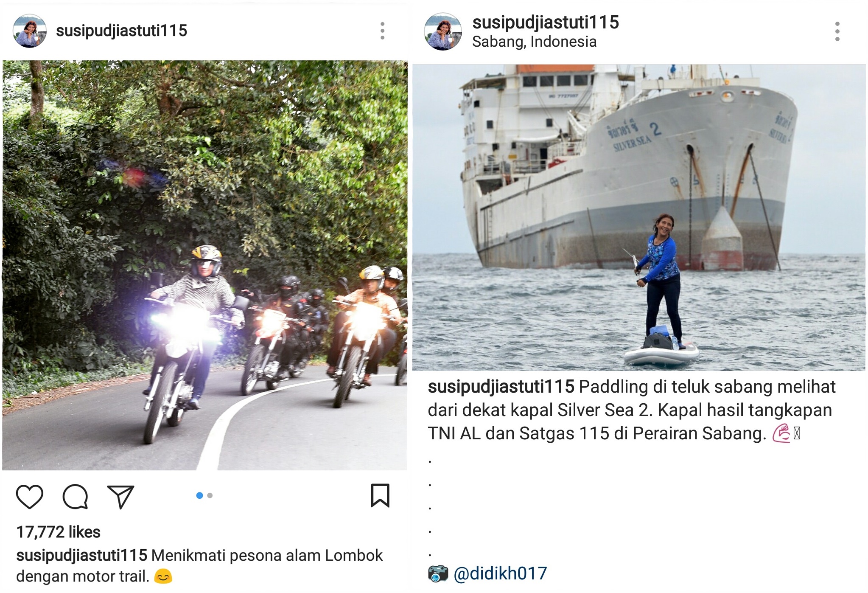Tap username in the Lombok caption
Image resolution: width=868 pixels, height=593 pixels.
tap(81, 555)
